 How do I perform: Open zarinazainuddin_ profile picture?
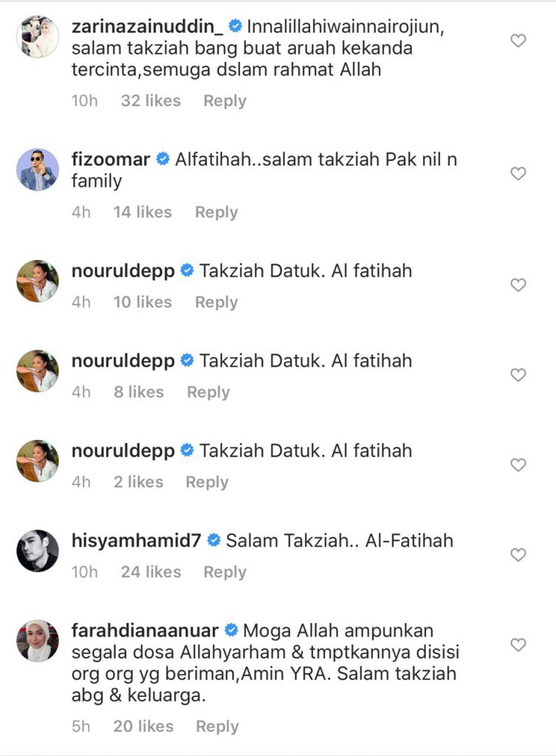click(x=38, y=37)
